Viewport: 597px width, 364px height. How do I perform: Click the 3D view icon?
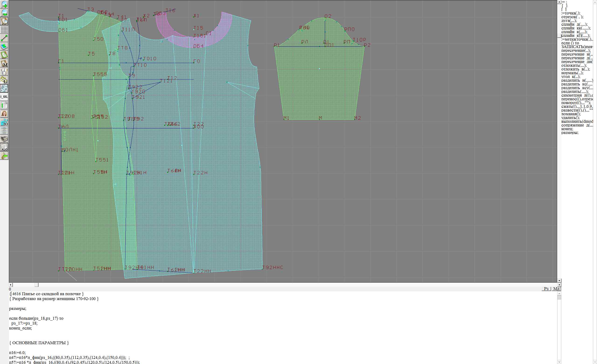[4, 122]
